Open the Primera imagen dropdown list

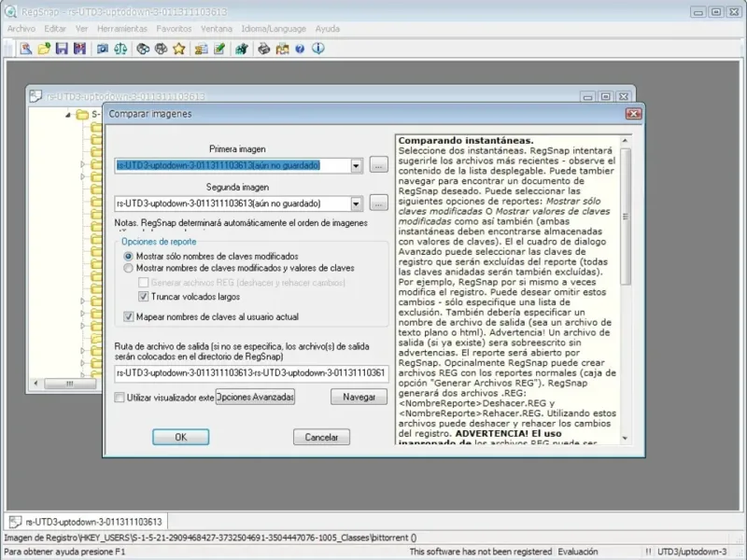(356, 165)
